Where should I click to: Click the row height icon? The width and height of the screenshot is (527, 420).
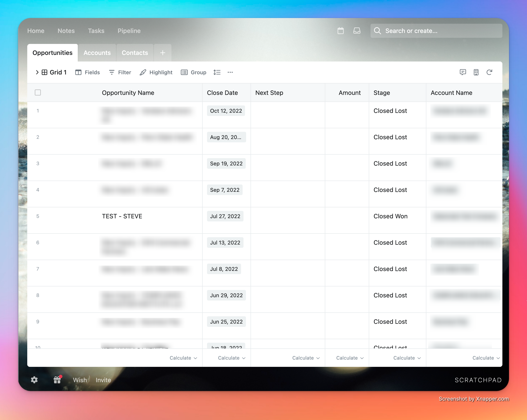(217, 72)
